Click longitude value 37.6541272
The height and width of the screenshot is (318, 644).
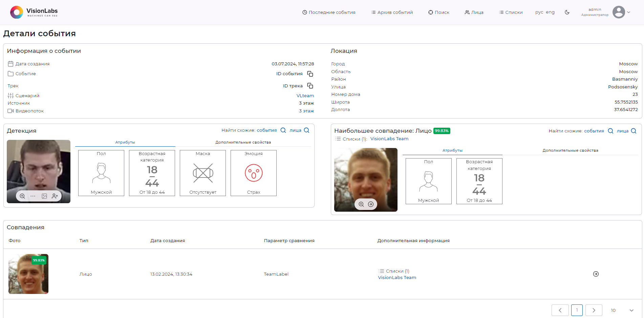pos(626,110)
